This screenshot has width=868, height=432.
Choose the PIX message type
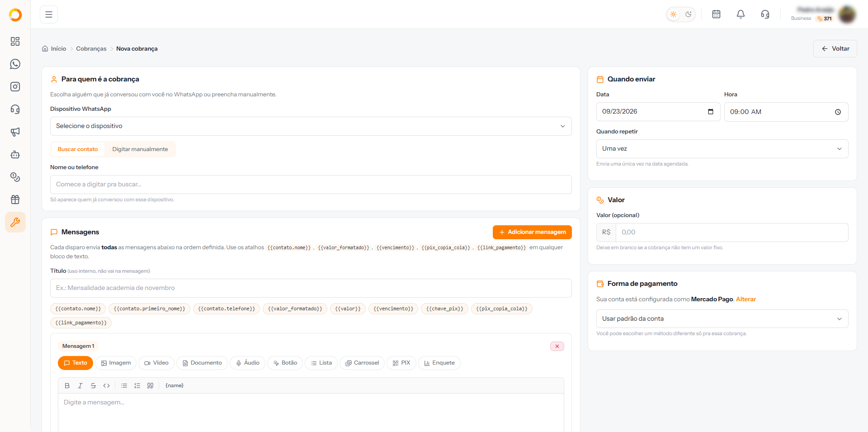401,363
